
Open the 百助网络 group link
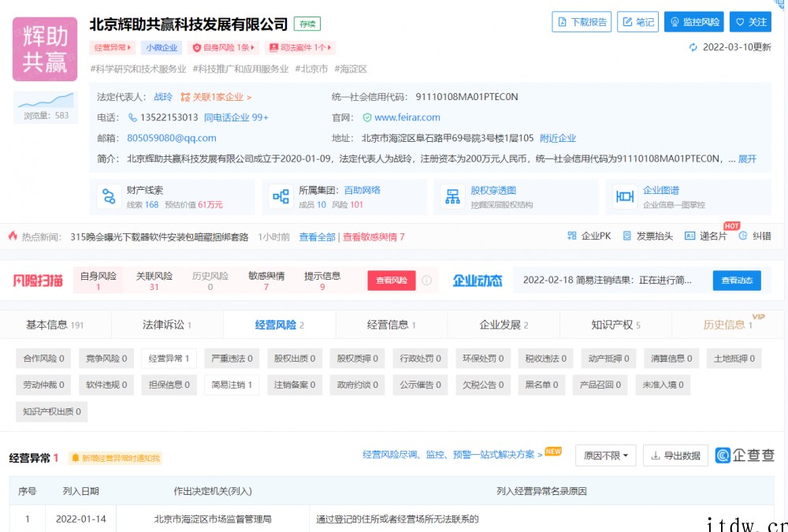click(x=362, y=190)
